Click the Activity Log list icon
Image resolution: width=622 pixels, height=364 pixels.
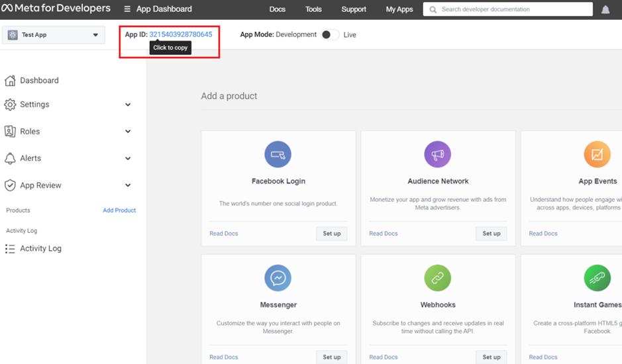coord(10,249)
